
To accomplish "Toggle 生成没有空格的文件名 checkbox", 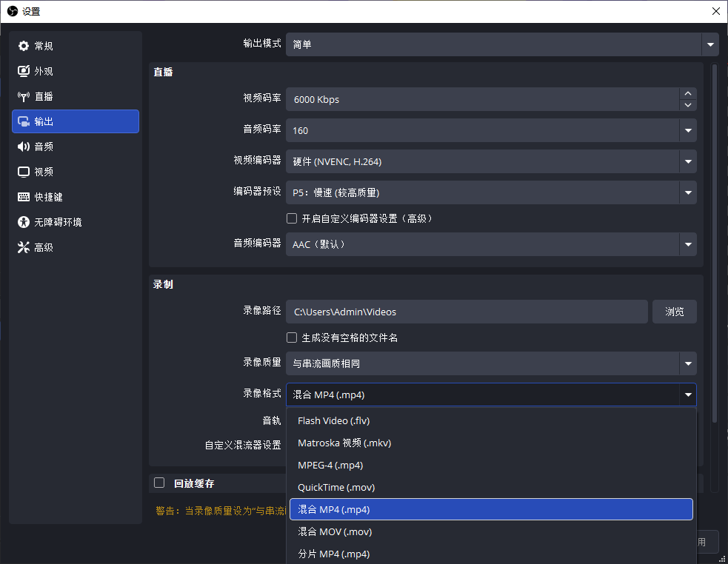I will coord(292,338).
